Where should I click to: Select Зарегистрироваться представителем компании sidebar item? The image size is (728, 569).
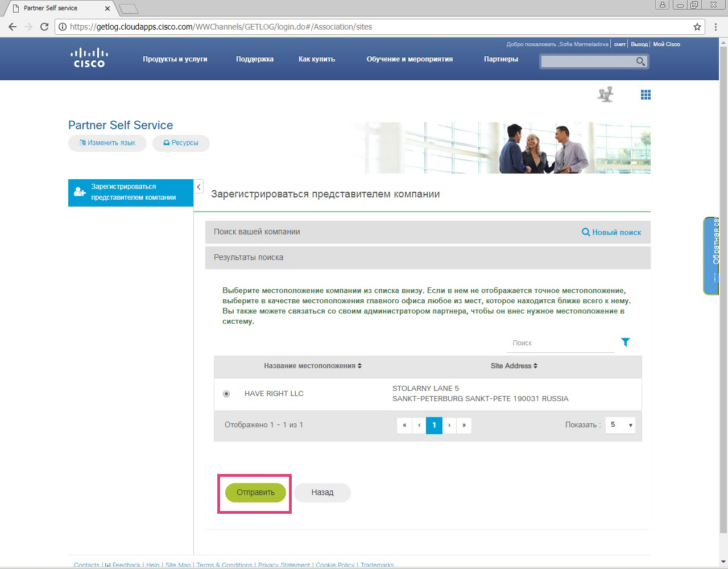[131, 192]
